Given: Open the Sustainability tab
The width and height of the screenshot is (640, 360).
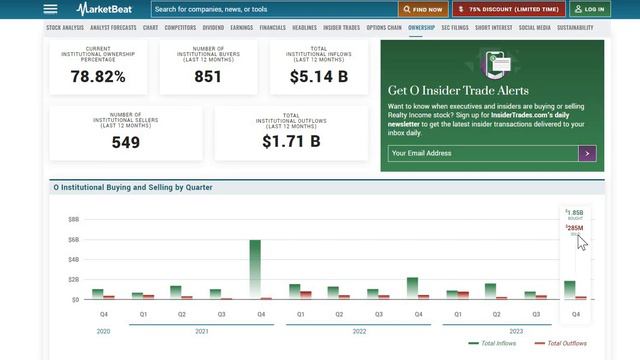Looking at the screenshot, I should coord(575,27).
